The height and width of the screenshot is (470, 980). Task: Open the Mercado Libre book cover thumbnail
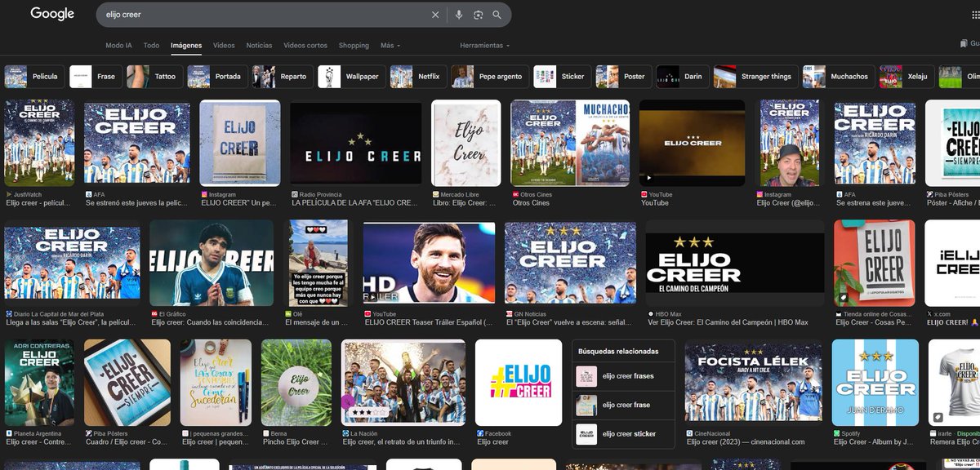pos(466,143)
